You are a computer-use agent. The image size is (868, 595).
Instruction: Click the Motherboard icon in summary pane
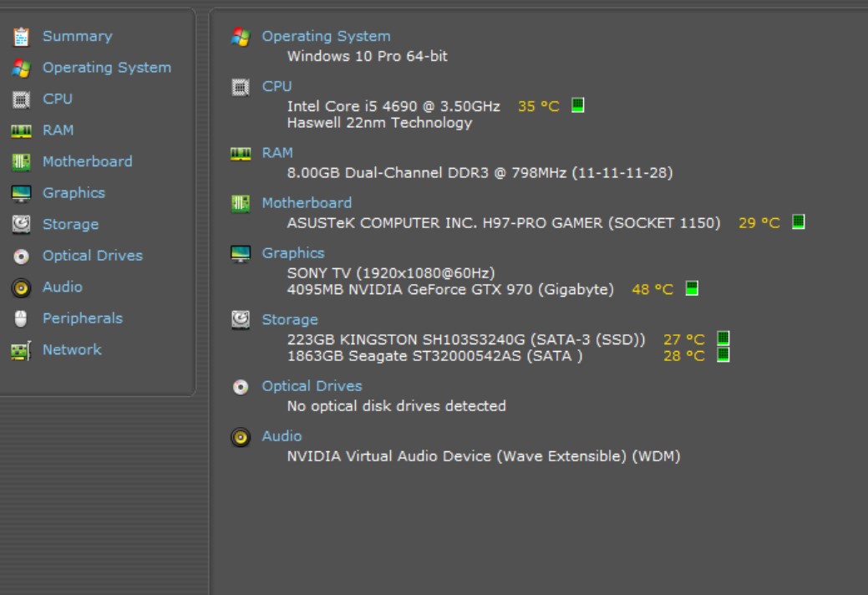241,204
